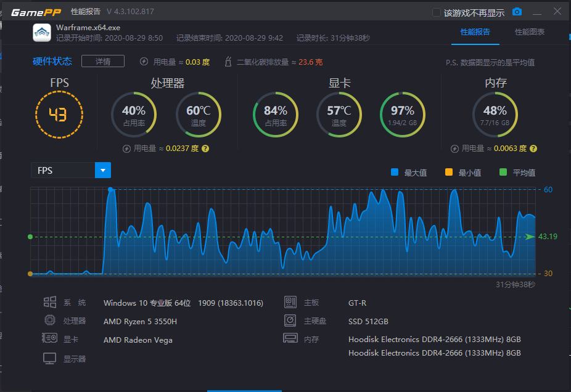Click the AMD Ryzen 5 3550H text
This screenshot has width=571, height=392.
[x=140, y=321]
